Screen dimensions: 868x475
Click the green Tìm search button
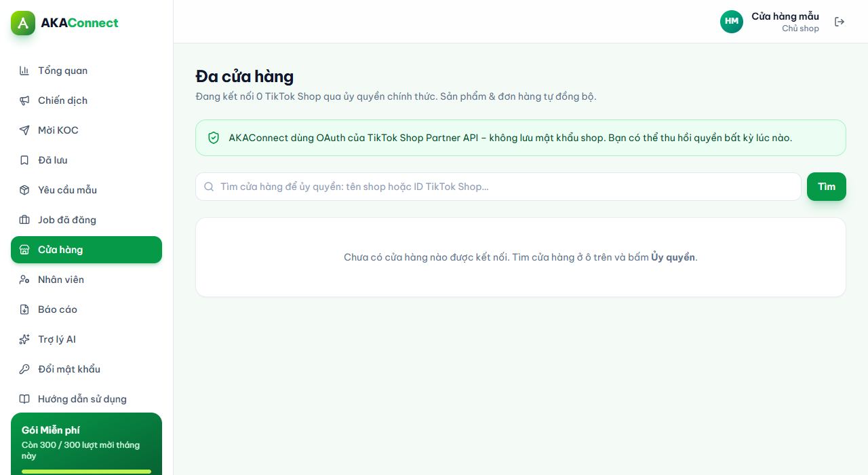click(826, 187)
